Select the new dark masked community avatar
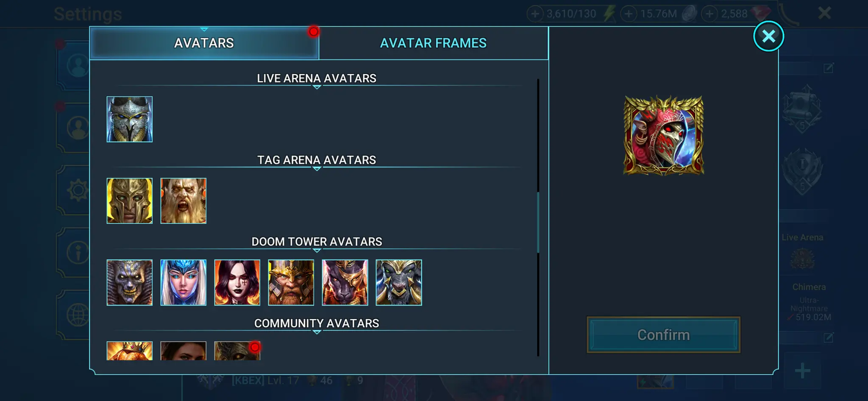The image size is (868, 401). (x=237, y=351)
